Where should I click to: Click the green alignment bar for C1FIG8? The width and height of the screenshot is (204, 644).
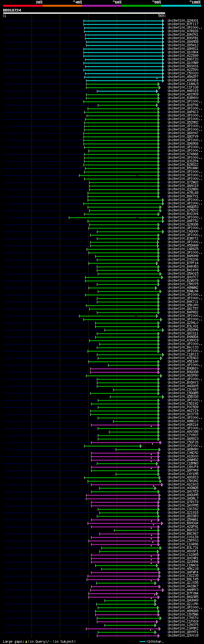click(123, 87)
